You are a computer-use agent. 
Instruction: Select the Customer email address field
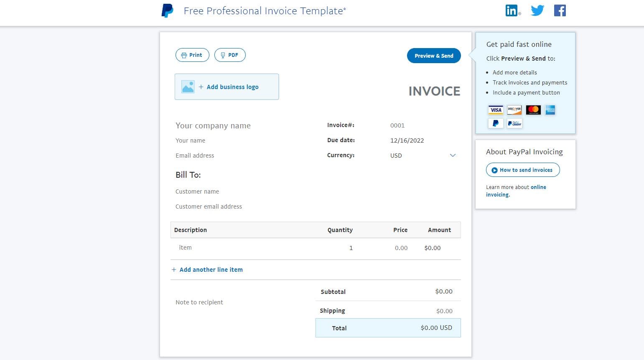pyautogui.click(x=209, y=207)
